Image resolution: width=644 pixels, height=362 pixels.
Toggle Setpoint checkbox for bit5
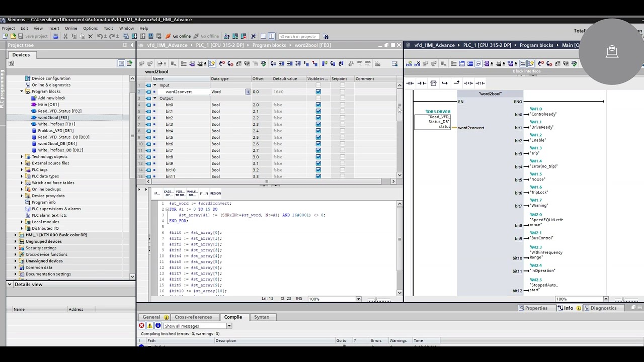pos(342,138)
